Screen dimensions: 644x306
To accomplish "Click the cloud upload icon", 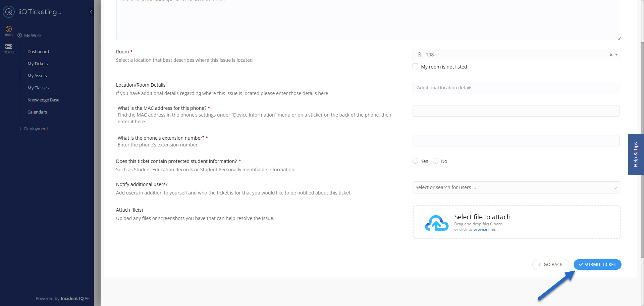I will 436,223.
